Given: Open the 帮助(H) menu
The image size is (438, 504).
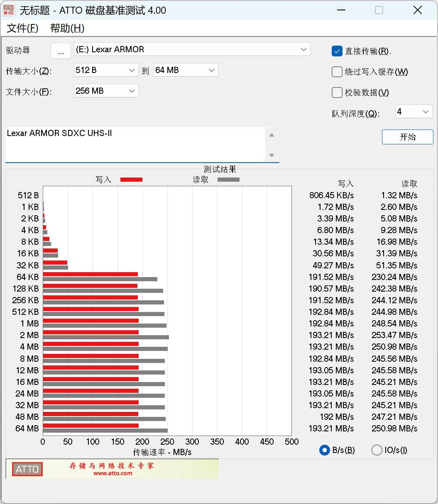Looking at the screenshot, I should pos(67,28).
